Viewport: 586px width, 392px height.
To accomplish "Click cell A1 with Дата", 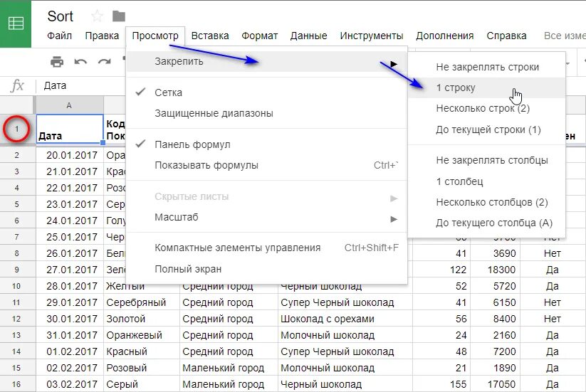I will tap(70, 129).
